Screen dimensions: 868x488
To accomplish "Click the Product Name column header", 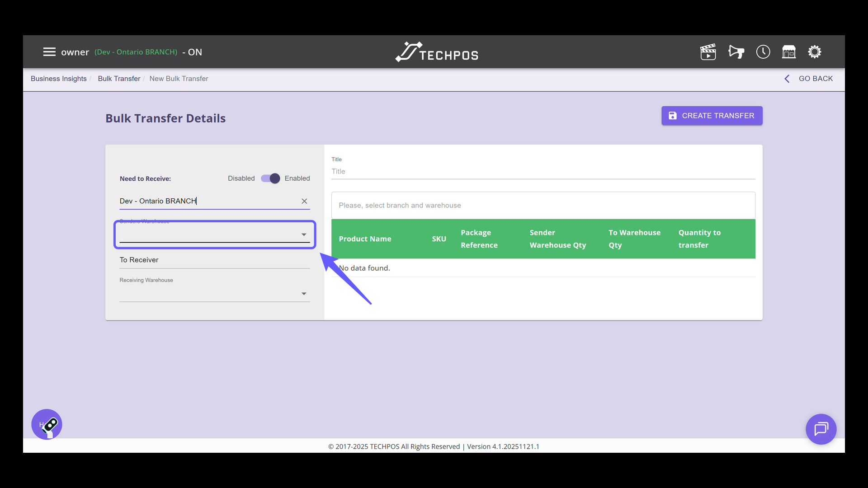I will pos(365,239).
